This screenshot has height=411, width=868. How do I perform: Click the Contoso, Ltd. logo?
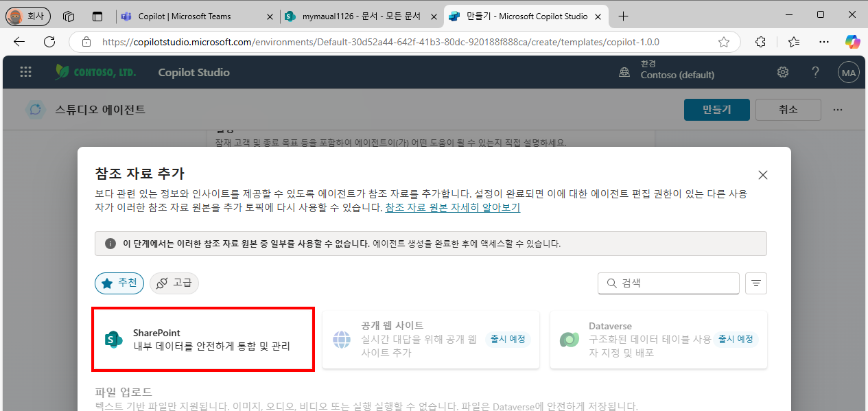(x=94, y=72)
